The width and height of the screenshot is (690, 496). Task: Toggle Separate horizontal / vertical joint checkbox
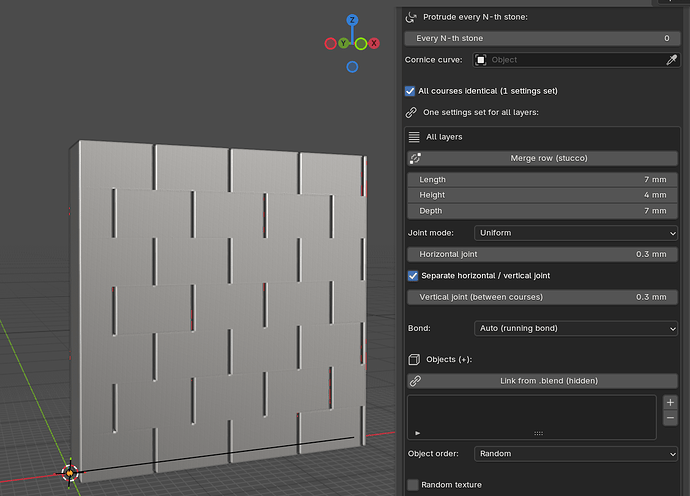click(413, 276)
